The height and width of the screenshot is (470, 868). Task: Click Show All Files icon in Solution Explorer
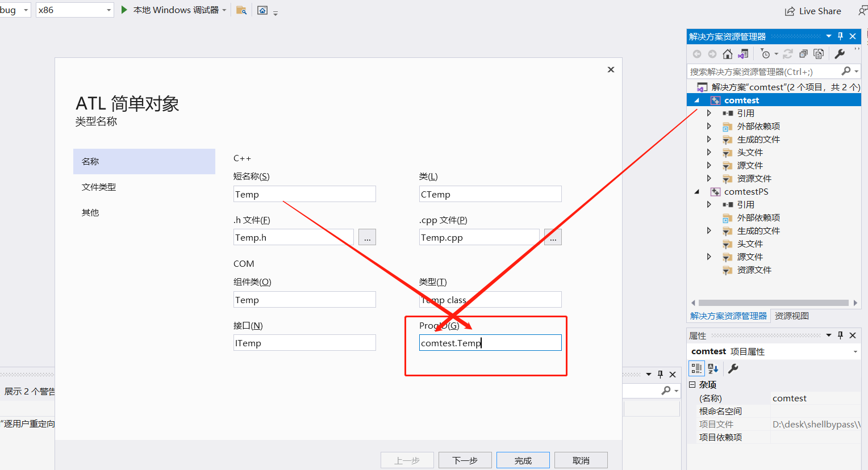[x=819, y=54]
